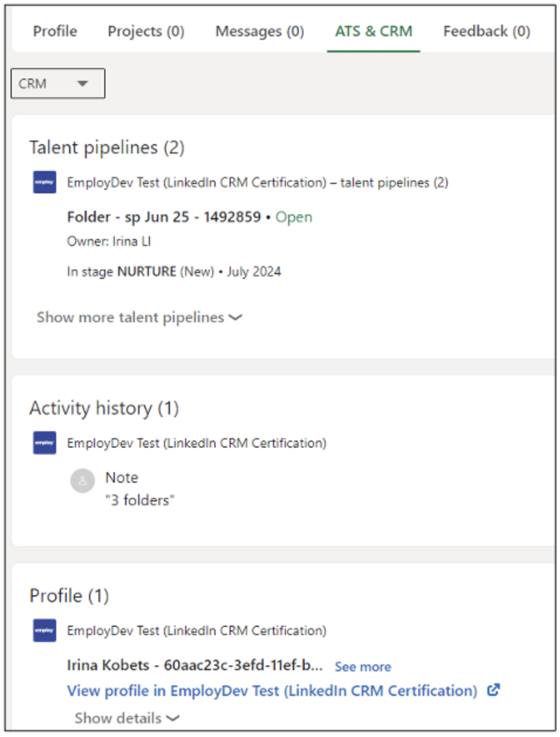
Task: Click the EmployDev logo under Profile (1)
Action: click(x=45, y=630)
